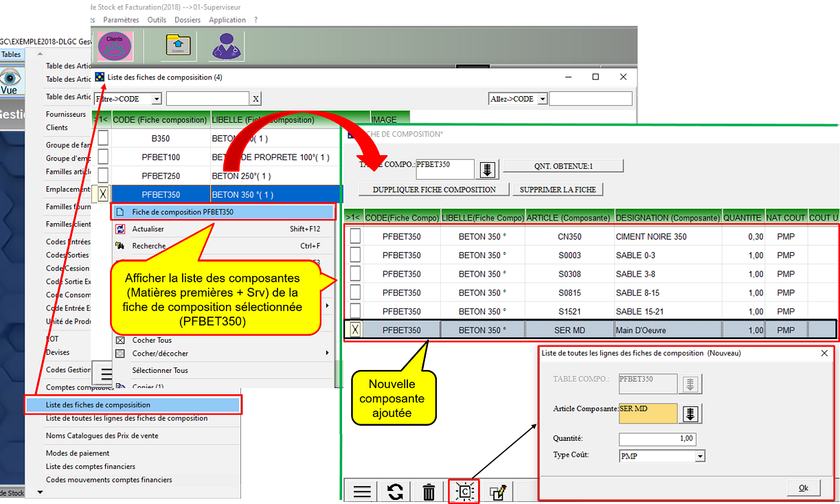This screenshot has height=504, width=840.
Task: Open the Filtre->CODE dropdown
Action: pos(157,99)
